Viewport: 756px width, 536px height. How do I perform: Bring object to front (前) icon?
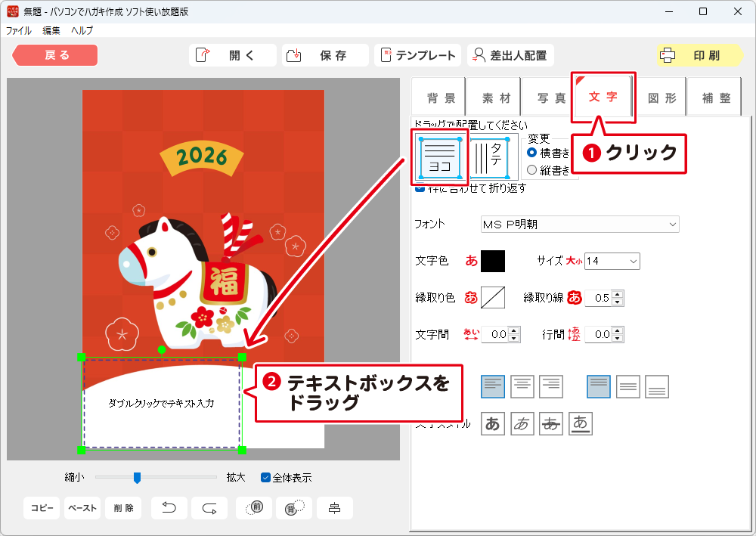coord(254,508)
